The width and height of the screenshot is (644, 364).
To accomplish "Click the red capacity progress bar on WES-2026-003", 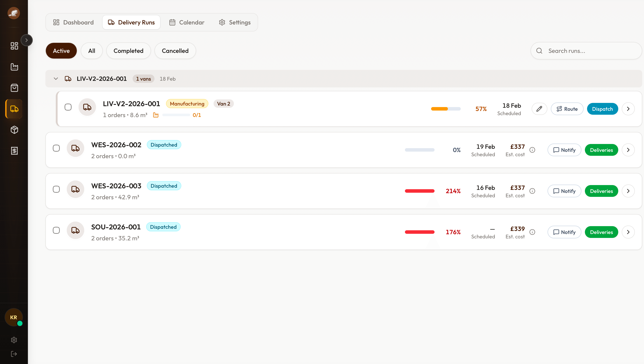I will (x=420, y=191).
